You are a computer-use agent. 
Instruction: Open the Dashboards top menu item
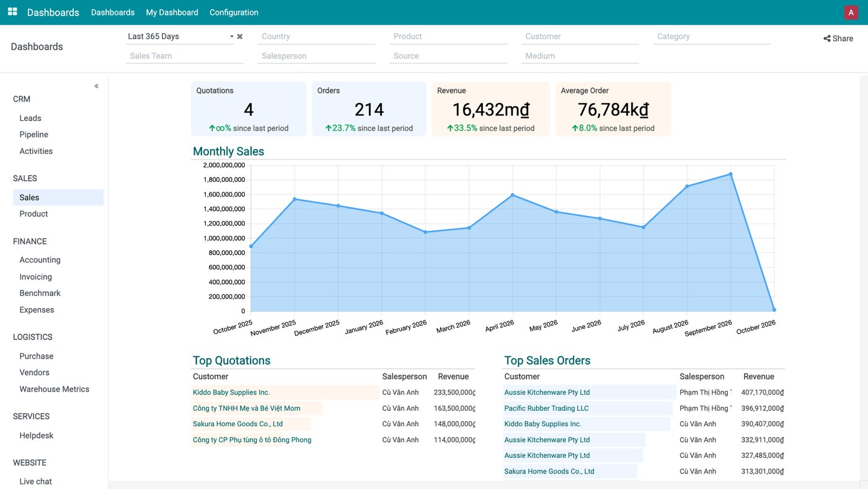[113, 12]
